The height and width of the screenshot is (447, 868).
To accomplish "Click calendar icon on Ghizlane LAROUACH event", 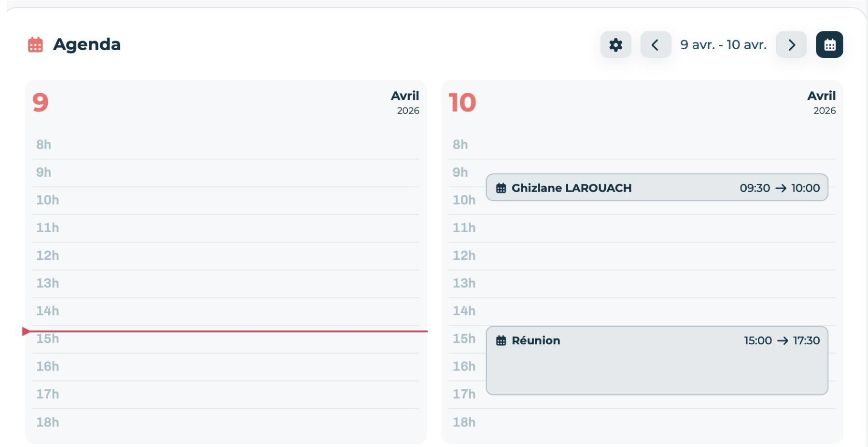I will (x=501, y=188).
